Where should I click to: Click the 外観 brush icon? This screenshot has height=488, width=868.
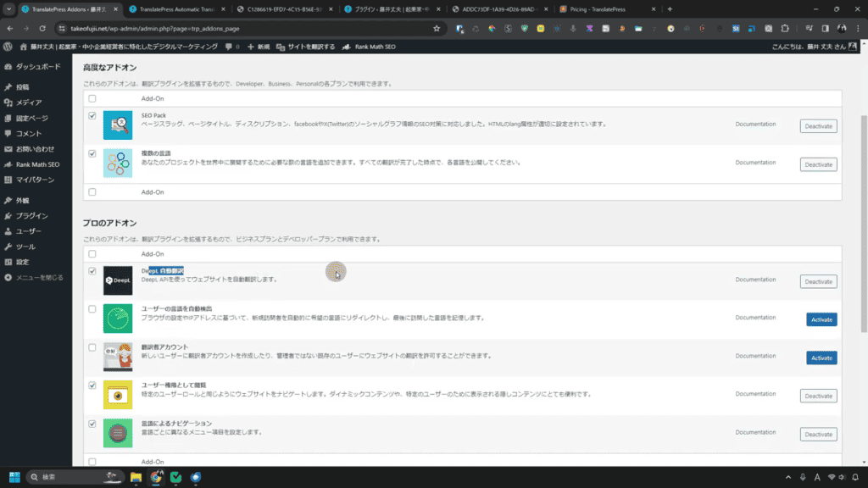(8, 200)
